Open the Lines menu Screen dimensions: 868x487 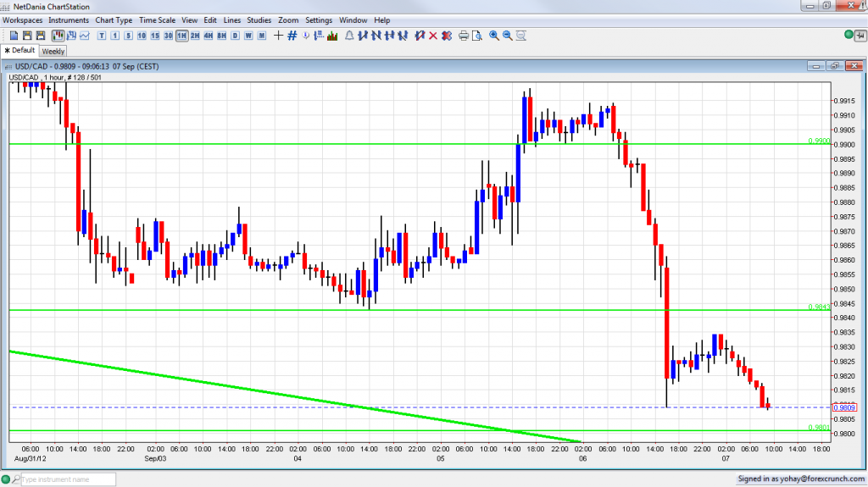(x=232, y=20)
